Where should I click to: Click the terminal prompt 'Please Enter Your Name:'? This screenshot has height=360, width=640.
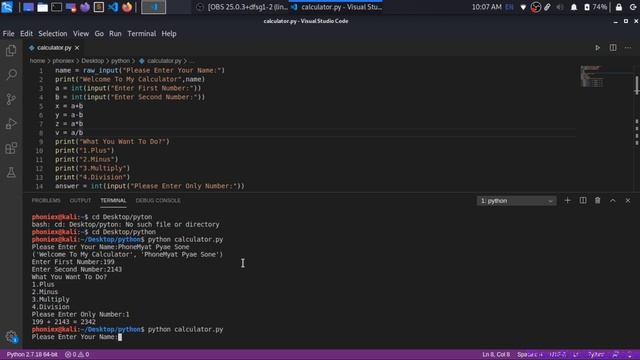(x=74, y=337)
